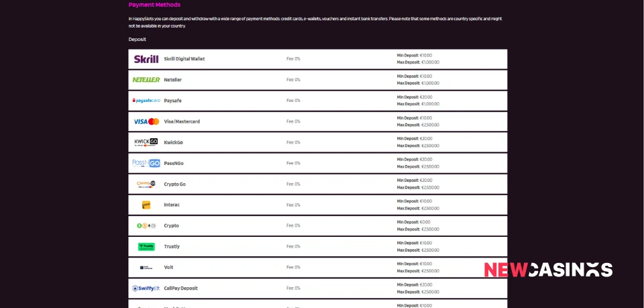644x308 pixels.
Task: Click the Deposit section label
Action: point(138,40)
